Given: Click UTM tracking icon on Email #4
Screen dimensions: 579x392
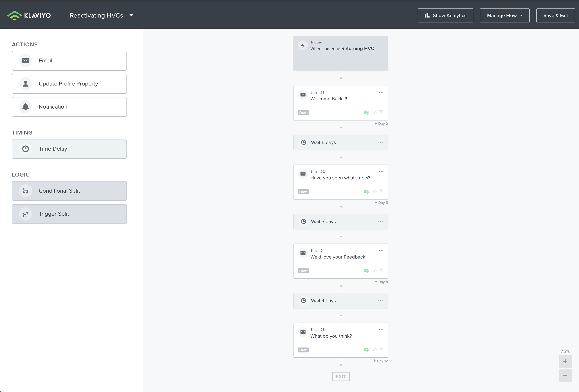Looking at the screenshot, I should (x=374, y=270).
